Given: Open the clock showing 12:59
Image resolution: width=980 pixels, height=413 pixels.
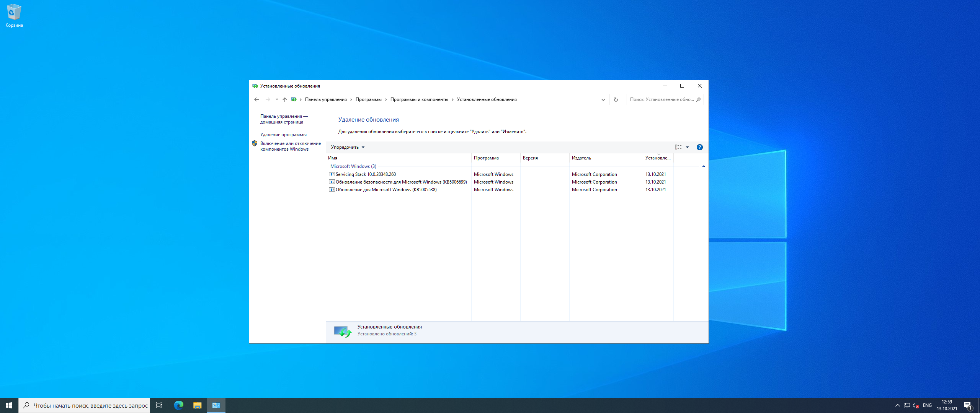Looking at the screenshot, I should pyautogui.click(x=947, y=405).
